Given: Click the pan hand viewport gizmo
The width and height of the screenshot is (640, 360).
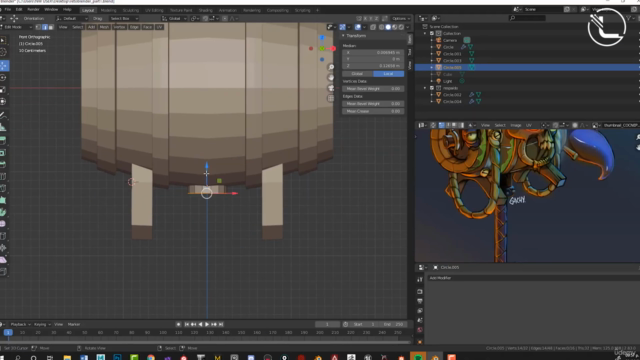Looking at the screenshot, I should tap(331, 78).
